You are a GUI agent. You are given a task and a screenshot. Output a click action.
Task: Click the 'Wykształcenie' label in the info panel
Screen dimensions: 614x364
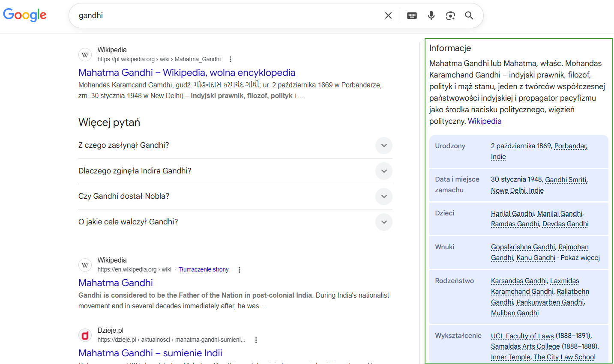click(x=458, y=336)
